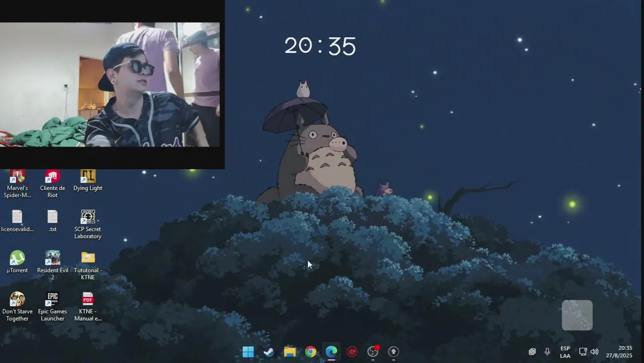Image resolution: width=644 pixels, height=363 pixels.
Task: Select the Tututorial - KTNE folder
Action: (x=88, y=266)
